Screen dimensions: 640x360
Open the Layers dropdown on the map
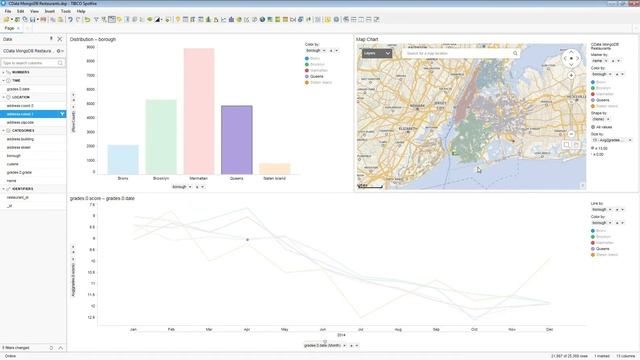click(377, 53)
